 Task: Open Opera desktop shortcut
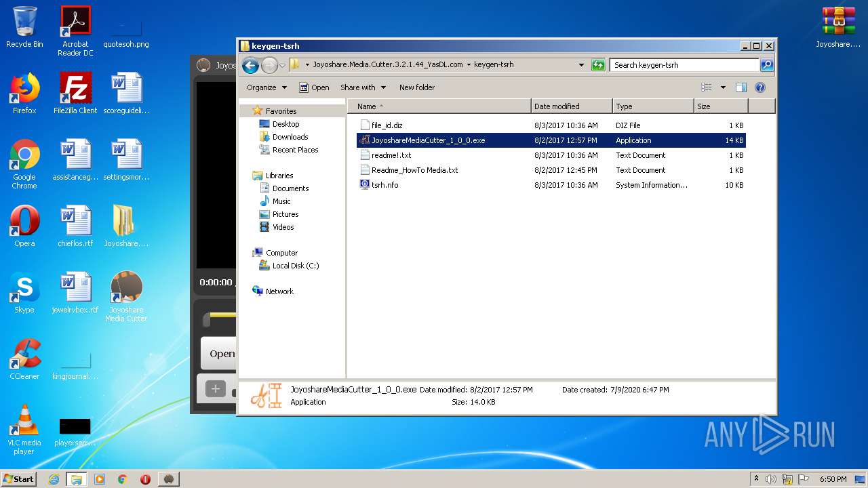[24, 226]
